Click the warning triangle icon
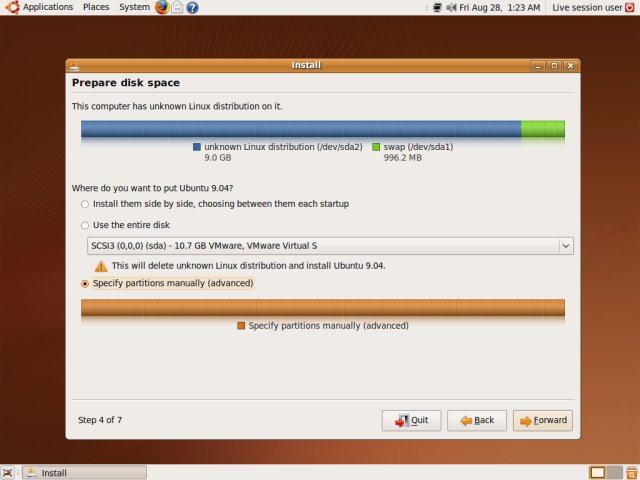640x480 pixels. pyautogui.click(x=101, y=266)
